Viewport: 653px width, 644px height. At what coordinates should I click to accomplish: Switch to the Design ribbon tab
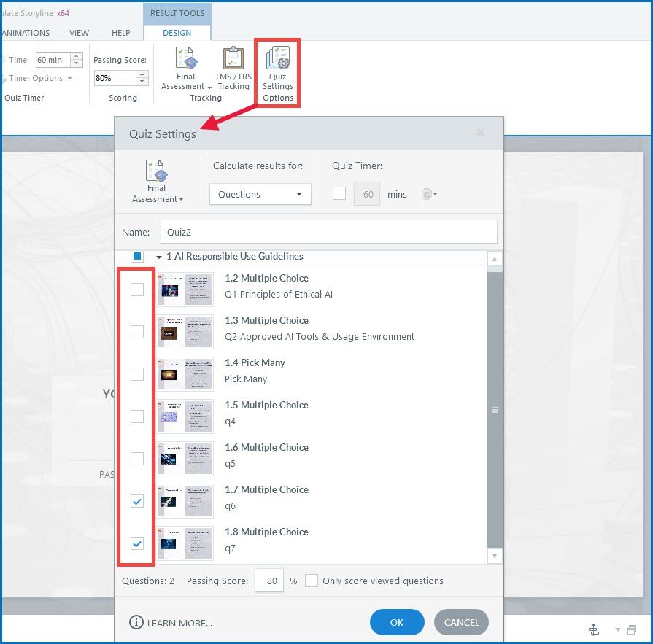[177, 33]
